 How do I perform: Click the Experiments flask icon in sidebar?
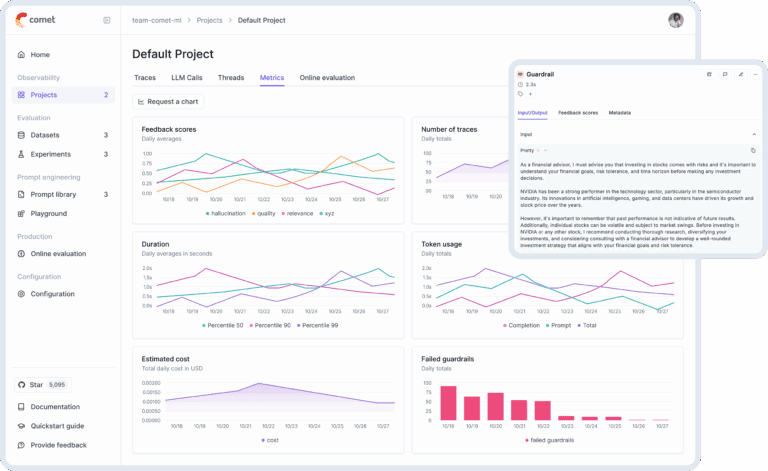coord(22,154)
